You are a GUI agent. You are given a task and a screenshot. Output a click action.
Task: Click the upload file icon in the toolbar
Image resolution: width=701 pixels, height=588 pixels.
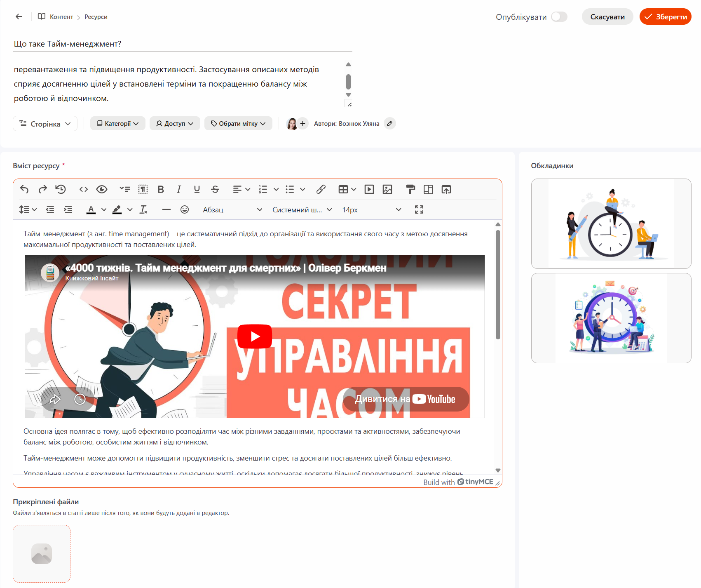tap(446, 189)
